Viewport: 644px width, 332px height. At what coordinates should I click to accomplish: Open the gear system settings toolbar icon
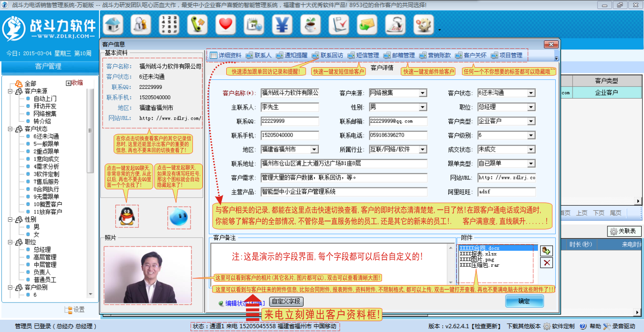[x=424, y=24]
